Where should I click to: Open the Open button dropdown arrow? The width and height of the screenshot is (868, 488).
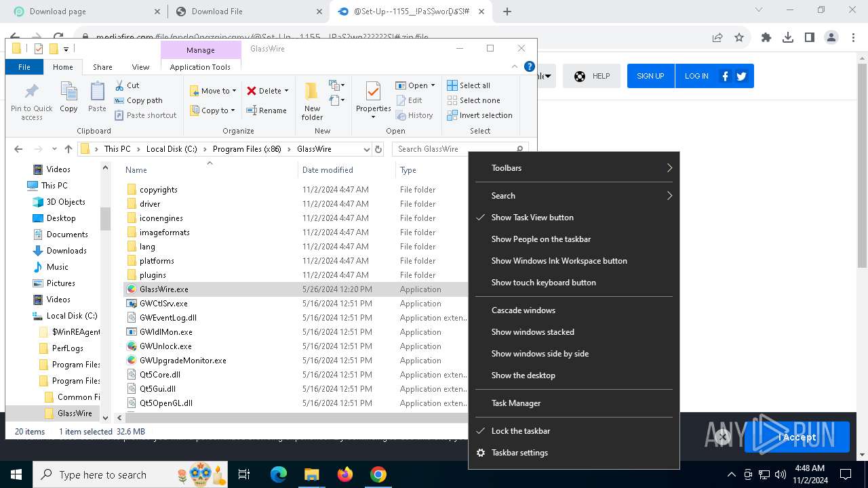pyautogui.click(x=433, y=85)
